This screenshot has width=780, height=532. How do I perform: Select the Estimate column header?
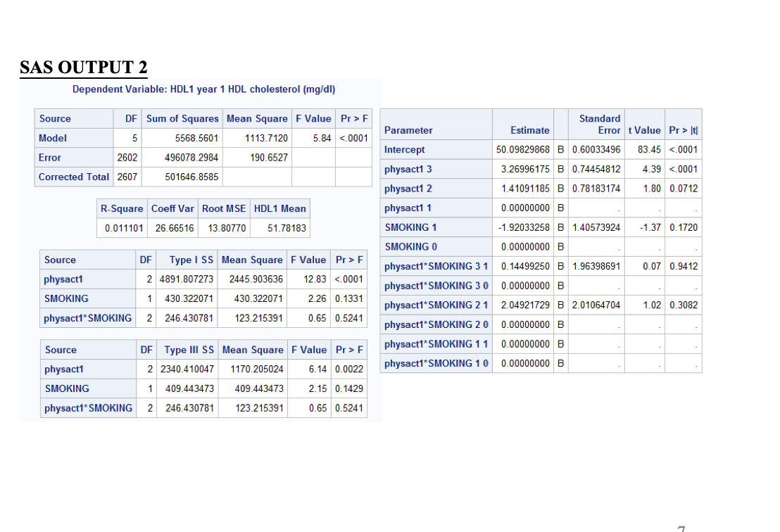pyautogui.click(x=529, y=129)
